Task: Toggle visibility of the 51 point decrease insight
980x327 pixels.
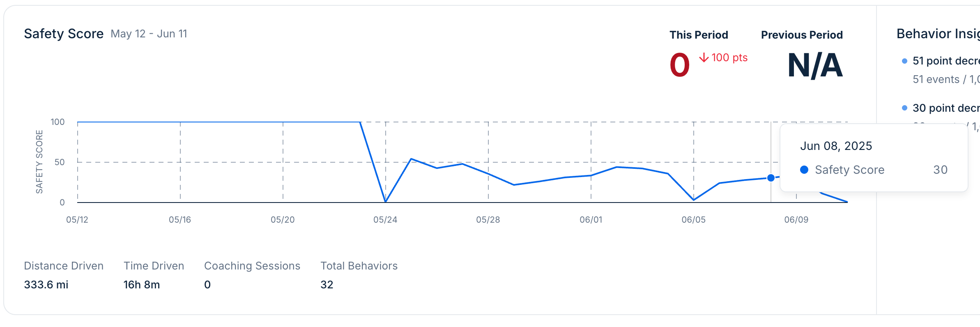Action: point(945,60)
